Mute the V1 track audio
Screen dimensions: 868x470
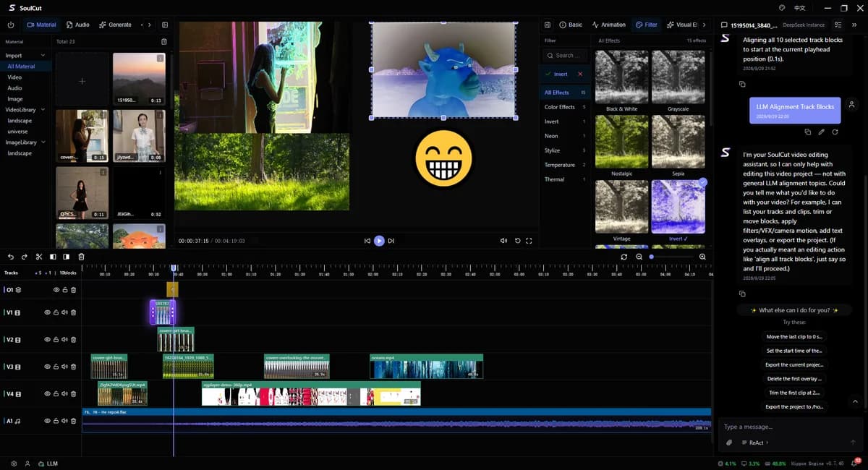coord(64,313)
